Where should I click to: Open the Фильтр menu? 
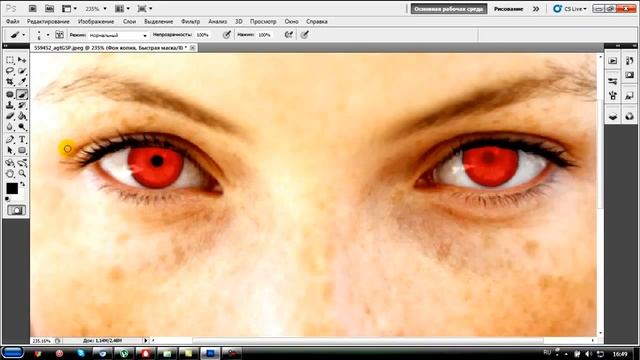[x=191, y=22]
